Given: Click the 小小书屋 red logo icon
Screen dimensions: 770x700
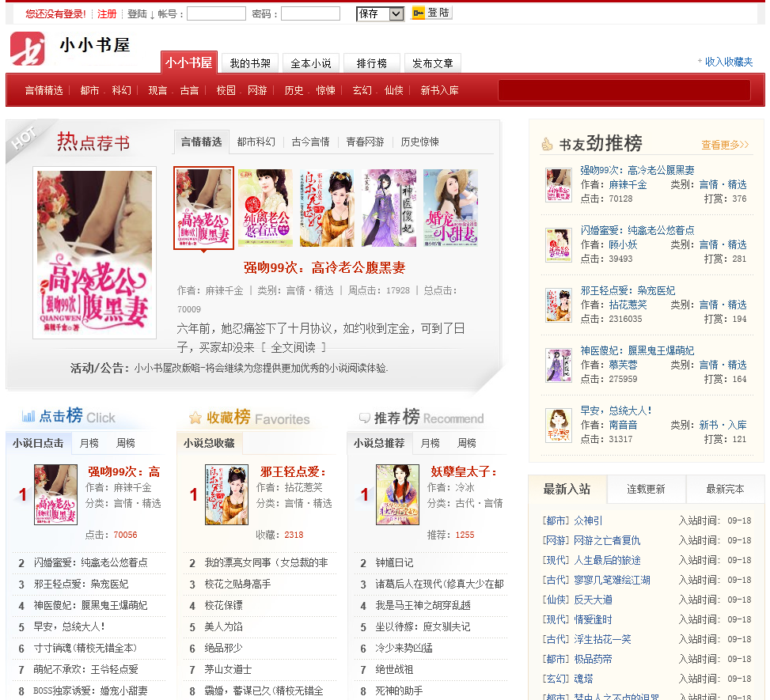Looking at the screenshot, I should point(28,48).
